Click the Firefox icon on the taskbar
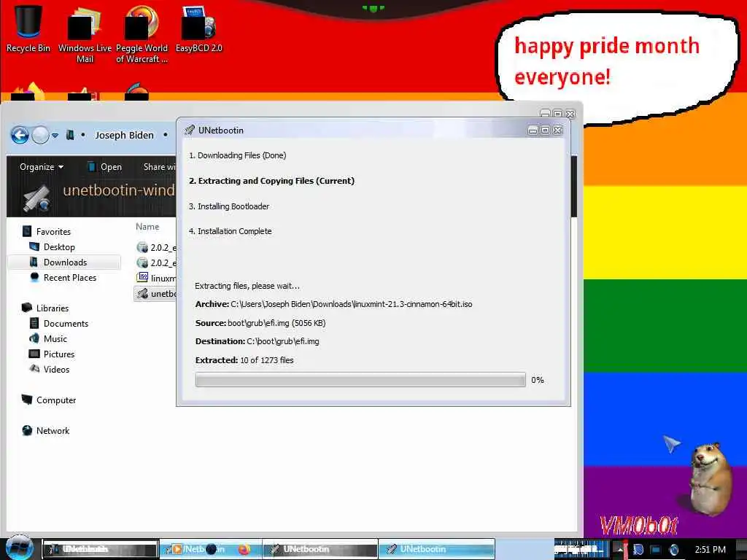Viewport: 747px width, 560px height. click(244, 549)
